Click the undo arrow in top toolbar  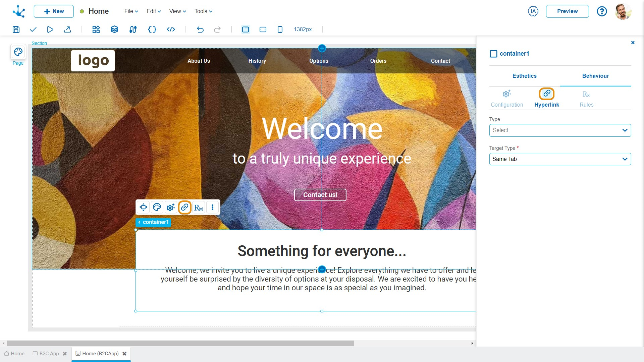coord(200,29)
